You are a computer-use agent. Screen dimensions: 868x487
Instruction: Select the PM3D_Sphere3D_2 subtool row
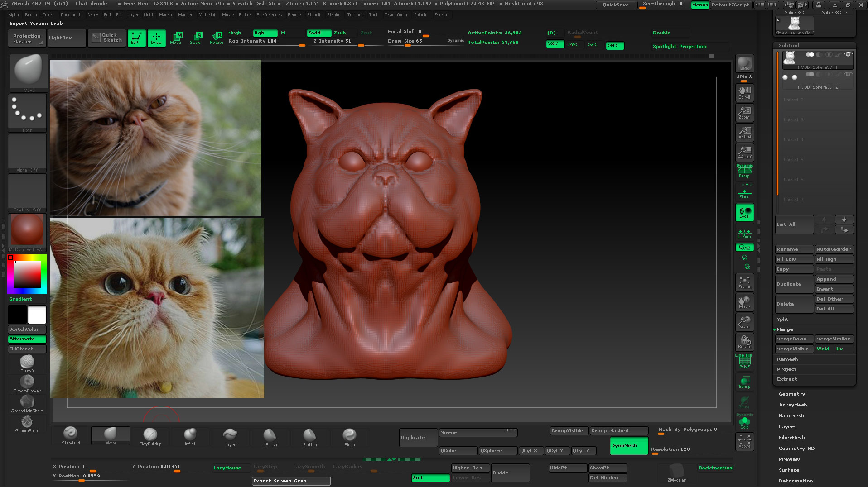coord(818,81)
